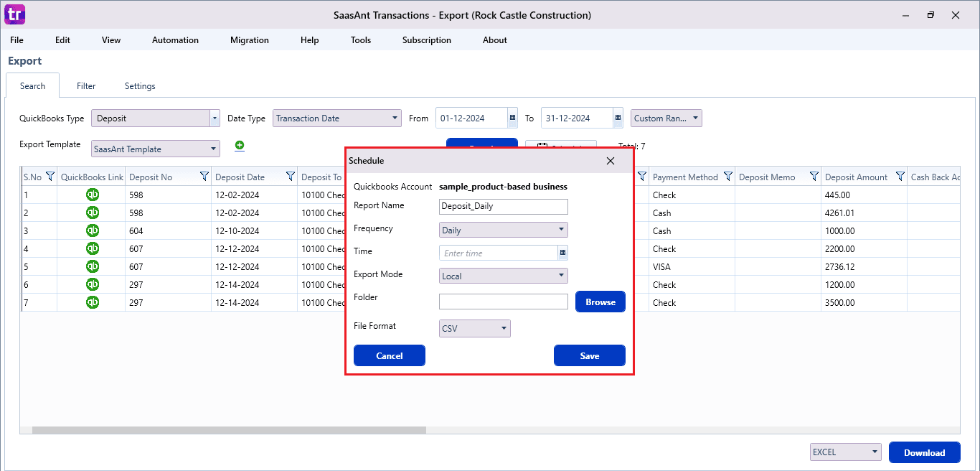Click the SaasAnt tr logo icon
980x471 pixels.
(x=14, y=14)
